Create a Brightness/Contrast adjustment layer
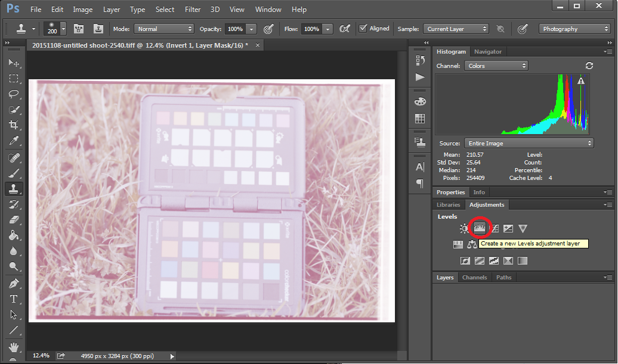This screenshot has width=618, height=364. coord(464,228)
